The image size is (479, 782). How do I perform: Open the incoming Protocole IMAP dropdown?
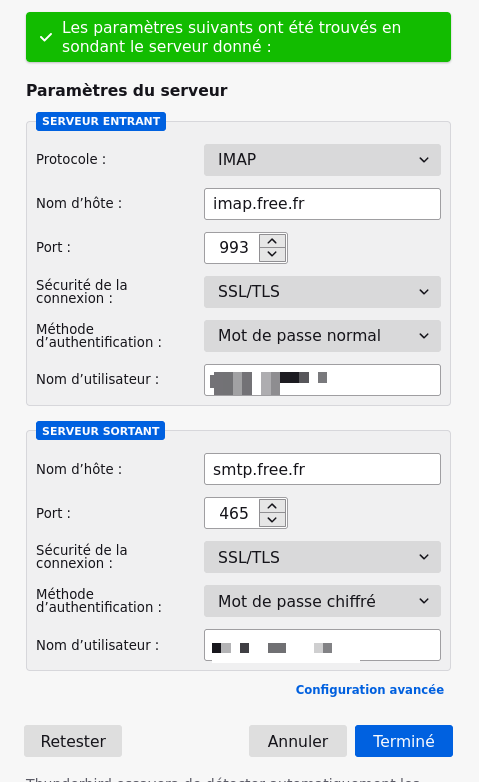tap(322, 160)
